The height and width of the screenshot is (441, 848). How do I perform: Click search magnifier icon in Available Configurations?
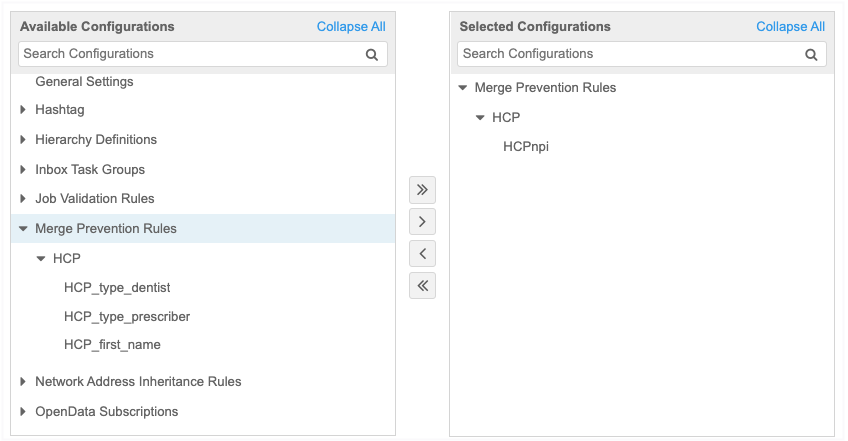pyautogui.click(x=372, y=55)
